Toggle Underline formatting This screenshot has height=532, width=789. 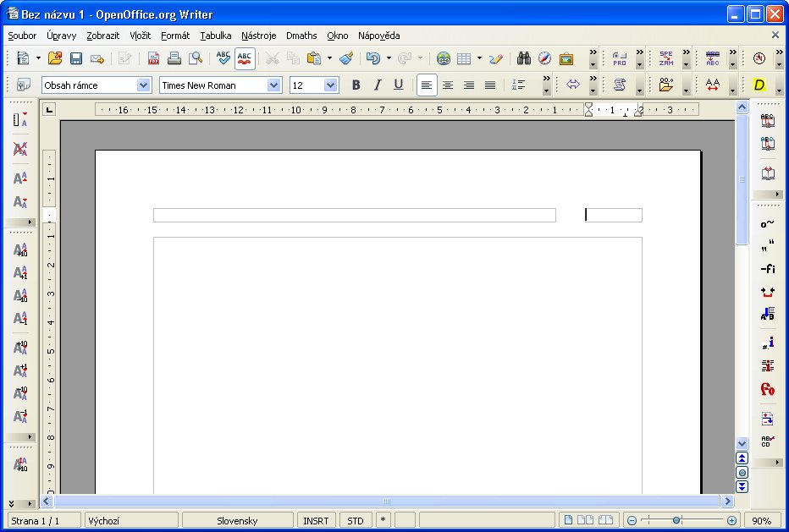398,85
